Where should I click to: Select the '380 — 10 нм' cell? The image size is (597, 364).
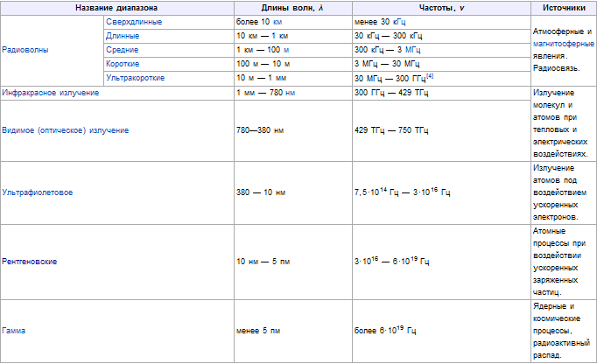tap(292, 192)
